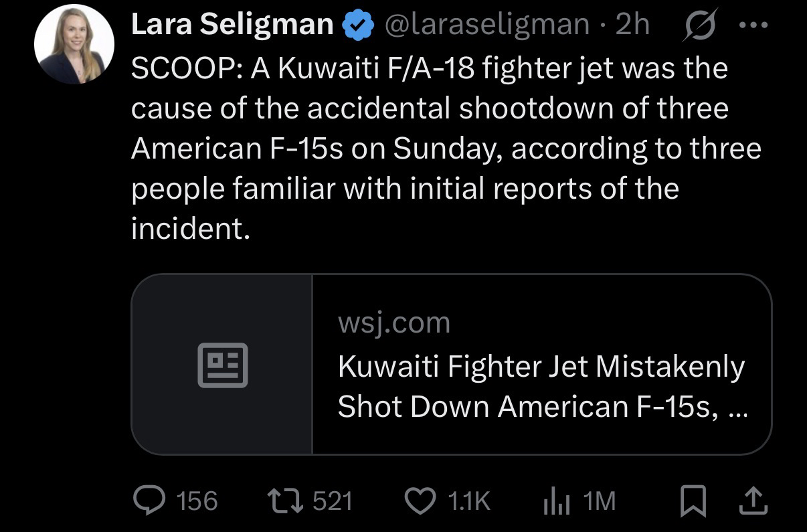
Task: Share the post with the upload arrow icon
Action: click(753, 500)
